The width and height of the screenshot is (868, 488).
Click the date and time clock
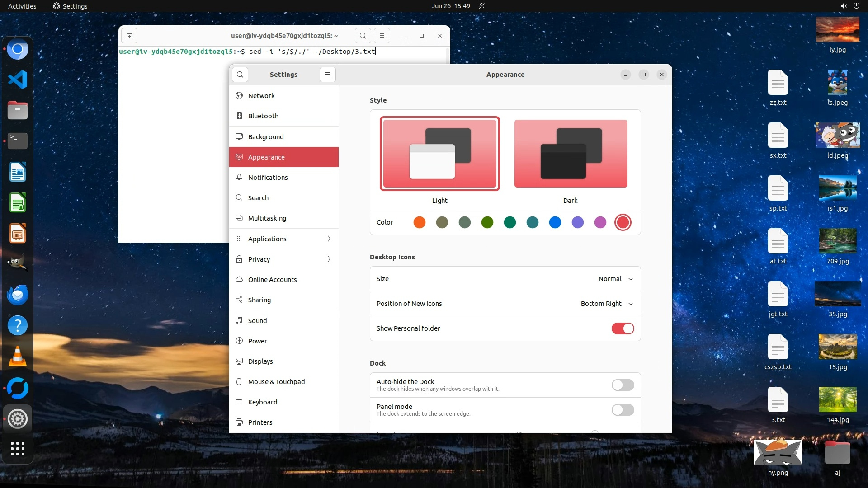(450, 6)
